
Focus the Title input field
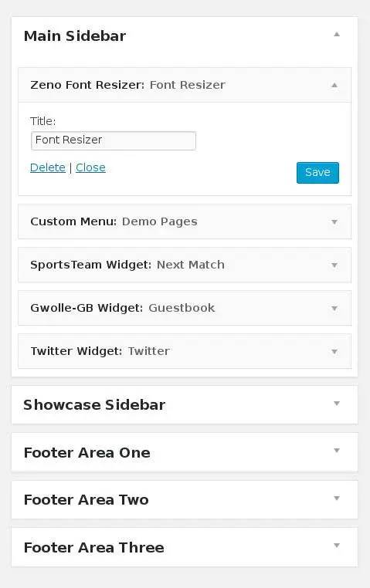(114, 140)
